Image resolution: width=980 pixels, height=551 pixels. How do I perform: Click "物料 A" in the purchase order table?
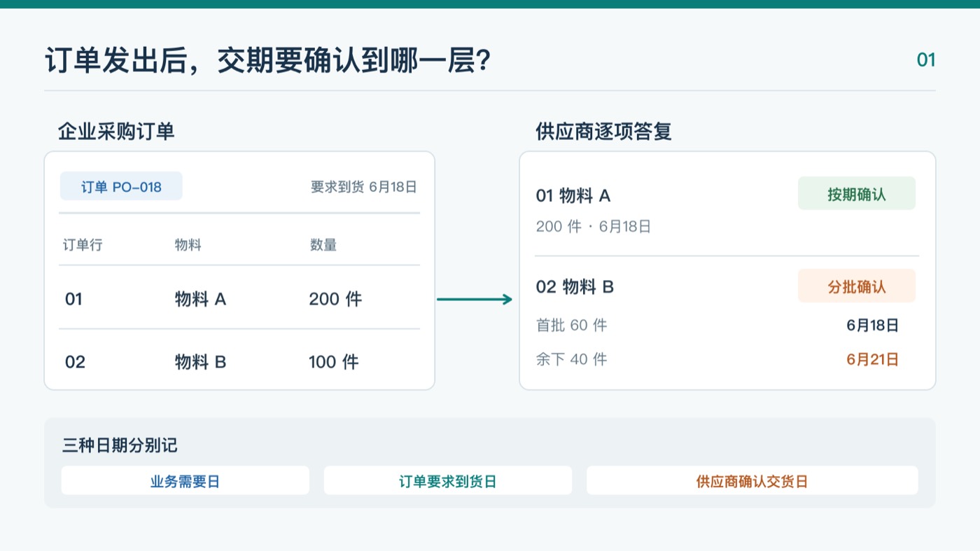[201, 299]
